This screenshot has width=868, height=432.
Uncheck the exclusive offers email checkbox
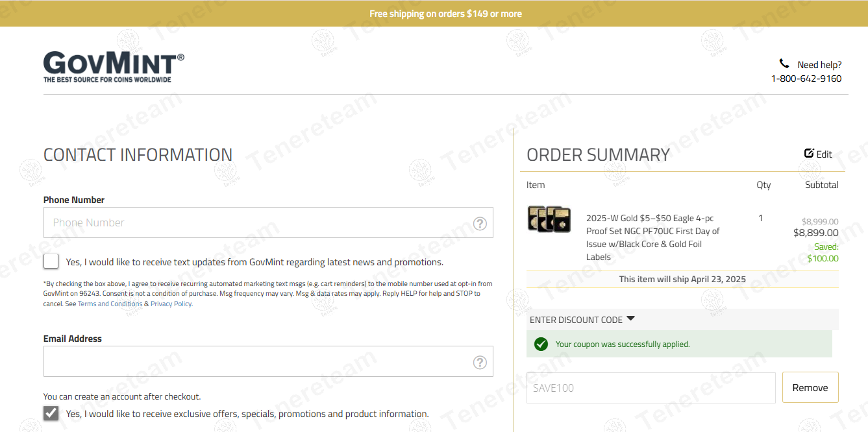pos(51,413)
